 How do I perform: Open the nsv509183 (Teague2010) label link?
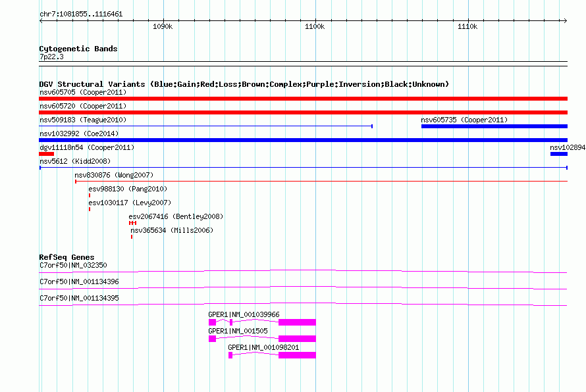pyautogui.click(x=83, y=120)
